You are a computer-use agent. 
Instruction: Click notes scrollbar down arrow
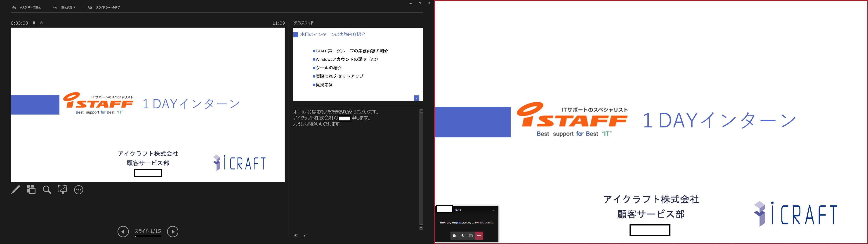pyautogui.click(x=421, y=228)
